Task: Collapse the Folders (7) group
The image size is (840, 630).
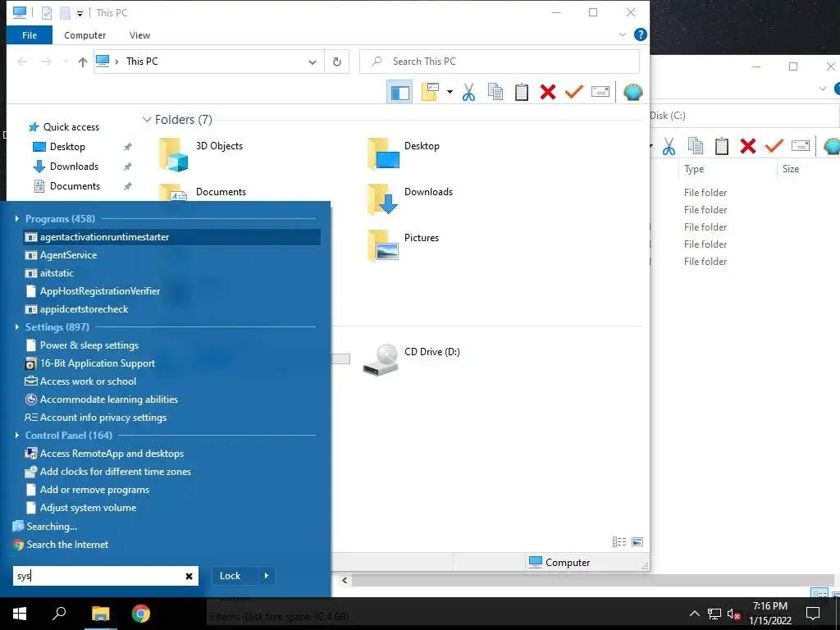Action: click(x=147, y=120)
